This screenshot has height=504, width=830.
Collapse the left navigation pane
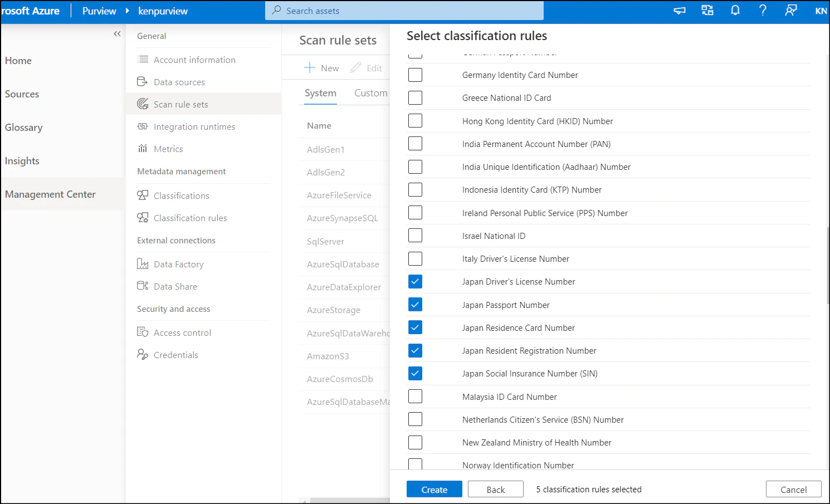point(117,34)
